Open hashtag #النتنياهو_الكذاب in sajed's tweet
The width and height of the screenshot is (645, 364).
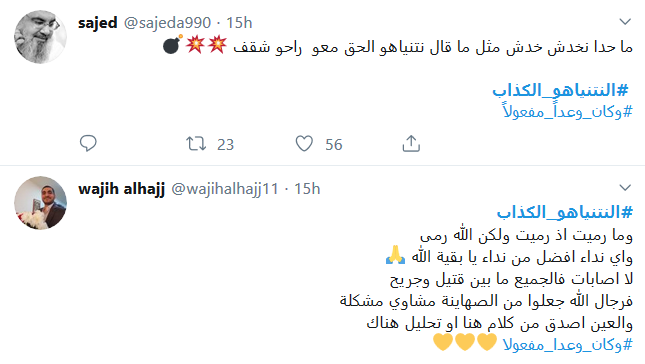[x=561, y=90]
